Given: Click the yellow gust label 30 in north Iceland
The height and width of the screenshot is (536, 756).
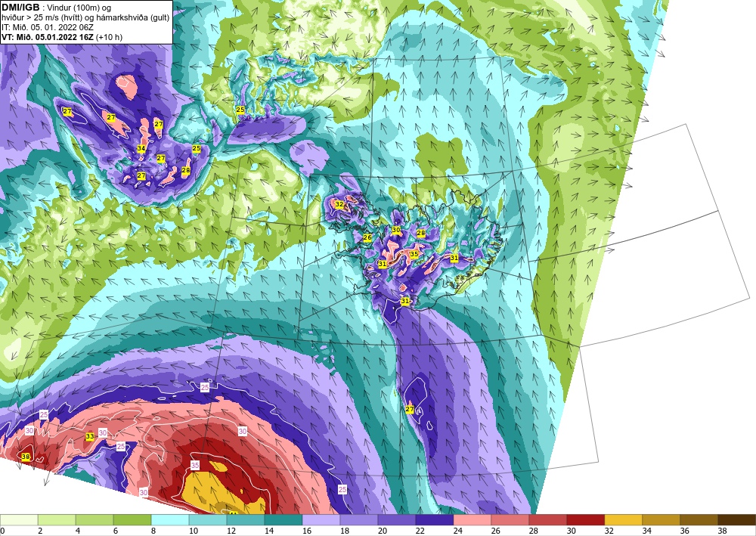Looking at the screenshot, I should point(396,230).
